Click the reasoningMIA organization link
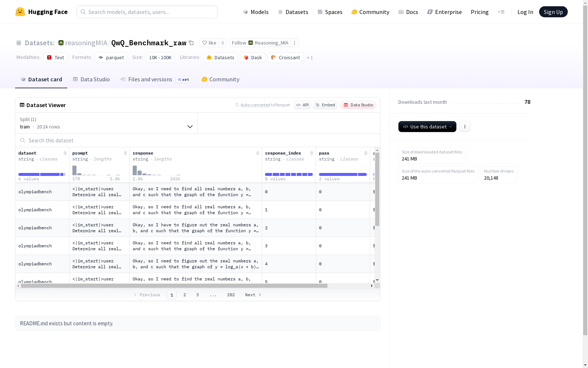Screen dimensions: 588x368 pos(86,43)
